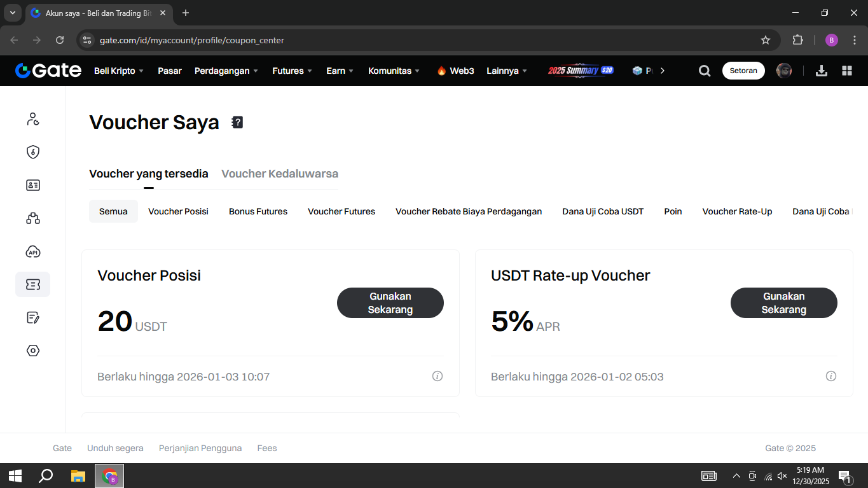
Task: Open the security shield sidebar icon
Action: (33, 152)
